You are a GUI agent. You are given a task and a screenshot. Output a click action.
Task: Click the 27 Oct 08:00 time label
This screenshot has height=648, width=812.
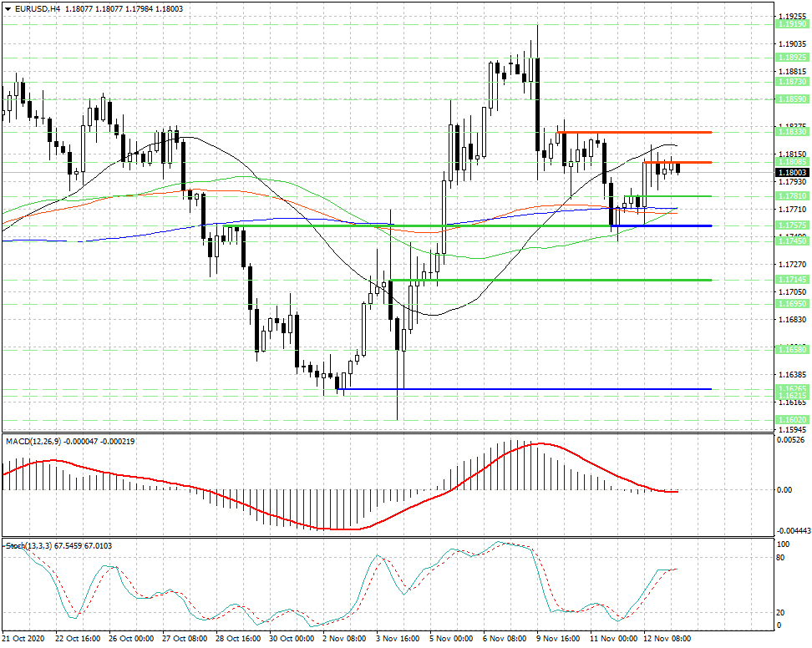coord(185,639)
